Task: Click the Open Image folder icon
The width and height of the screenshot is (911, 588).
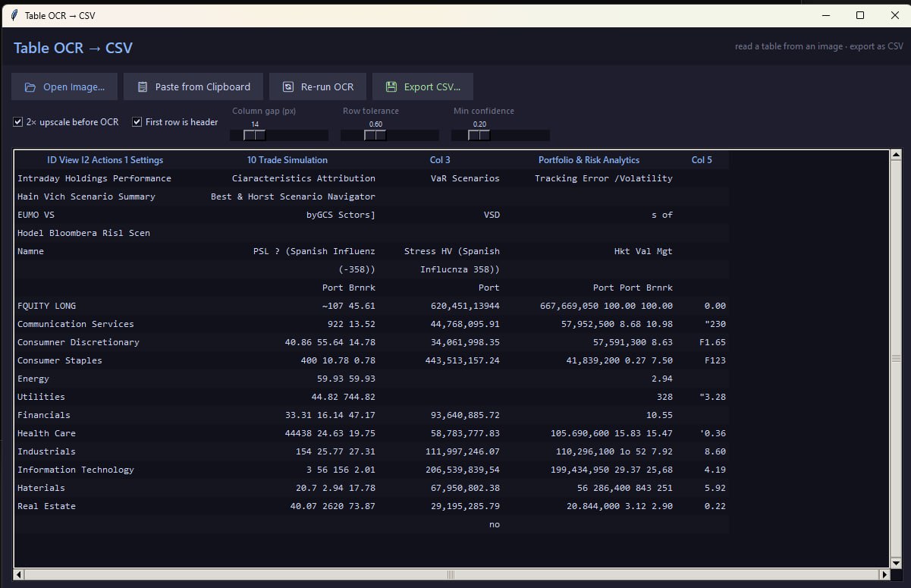Action: point(30,87)
